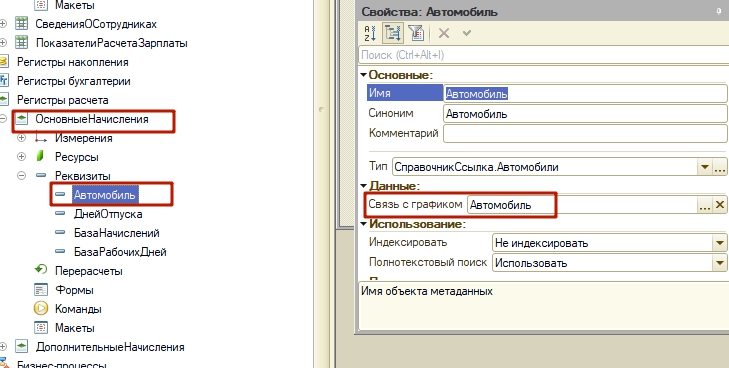Viewport: 729px width, 368px height.
Task: Click the ДнейОтпуска attribute icon
Action: (60, 214)
